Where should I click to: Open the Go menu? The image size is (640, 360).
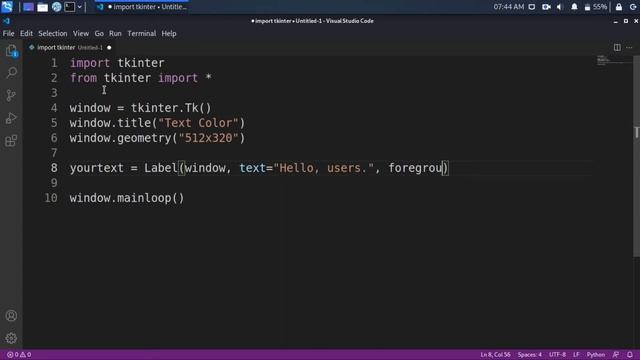99,33
